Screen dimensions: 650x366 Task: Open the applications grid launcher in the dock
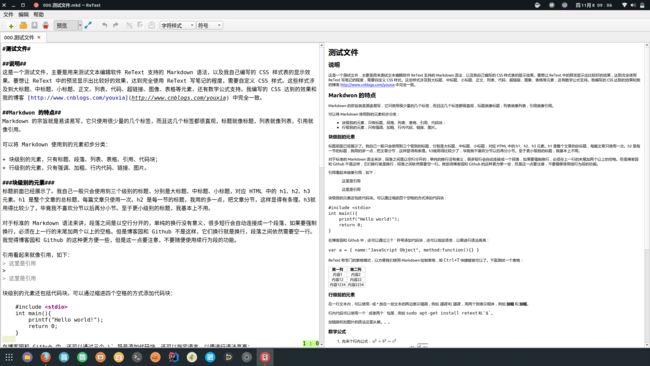pyautogui.click(x=9, y=357)
